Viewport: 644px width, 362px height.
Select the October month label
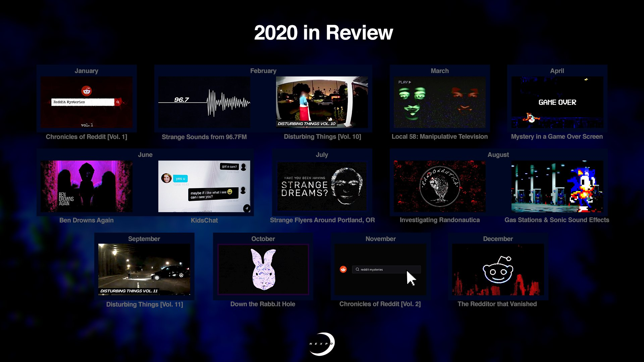tap(263, 239)
